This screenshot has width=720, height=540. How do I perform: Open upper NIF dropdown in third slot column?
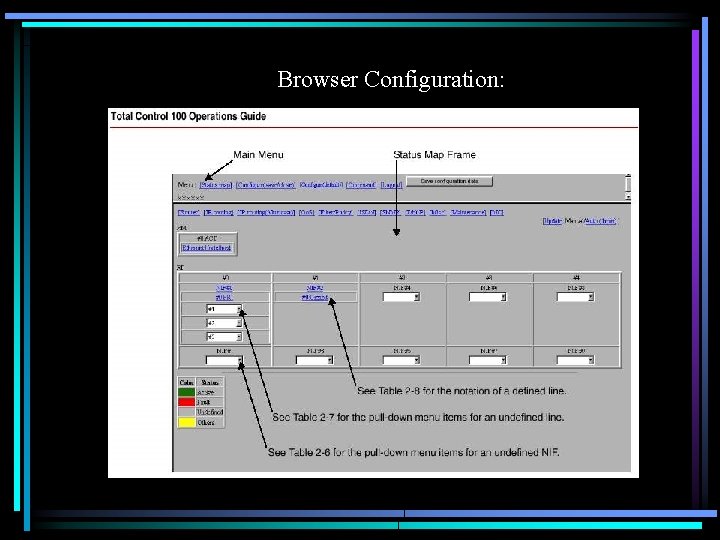pyautogui.click(x=401, y=297)
